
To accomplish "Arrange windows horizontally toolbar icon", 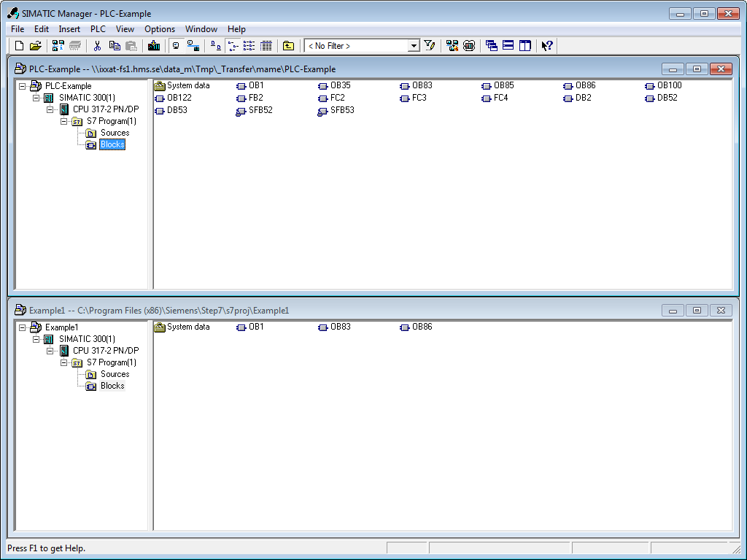I will point(508,46).
